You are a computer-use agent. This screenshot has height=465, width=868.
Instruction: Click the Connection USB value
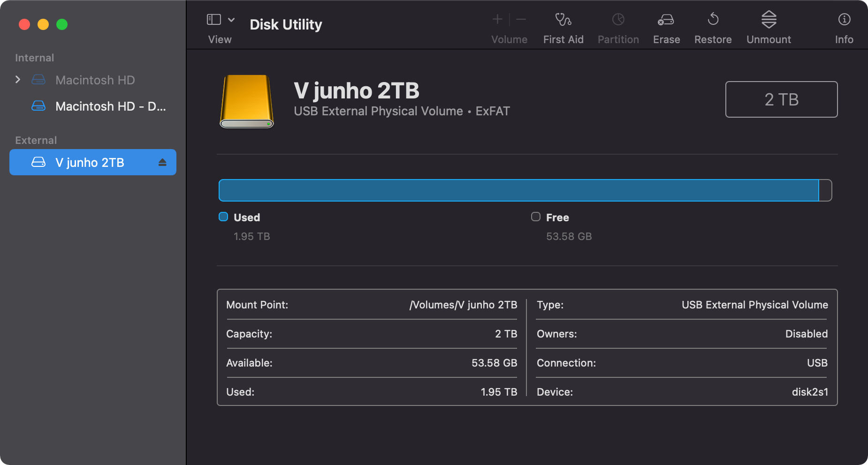(817, 363)
